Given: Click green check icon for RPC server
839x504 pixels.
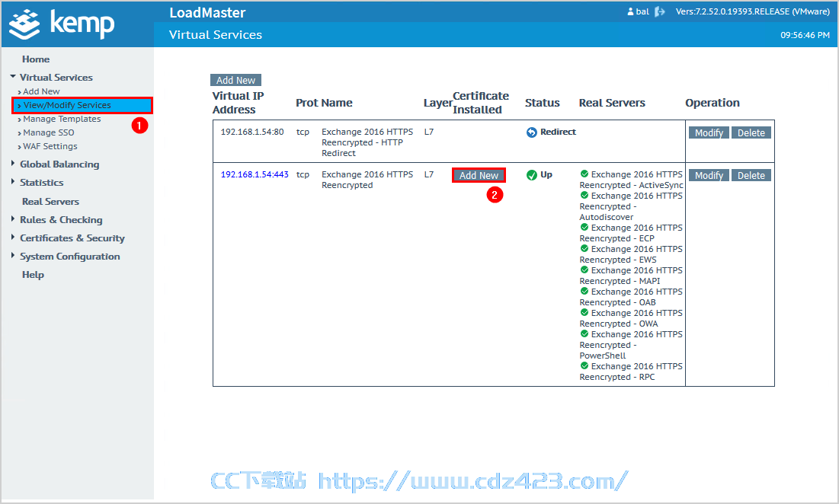Looking at the screenshot, I should [x=584, y=366].
